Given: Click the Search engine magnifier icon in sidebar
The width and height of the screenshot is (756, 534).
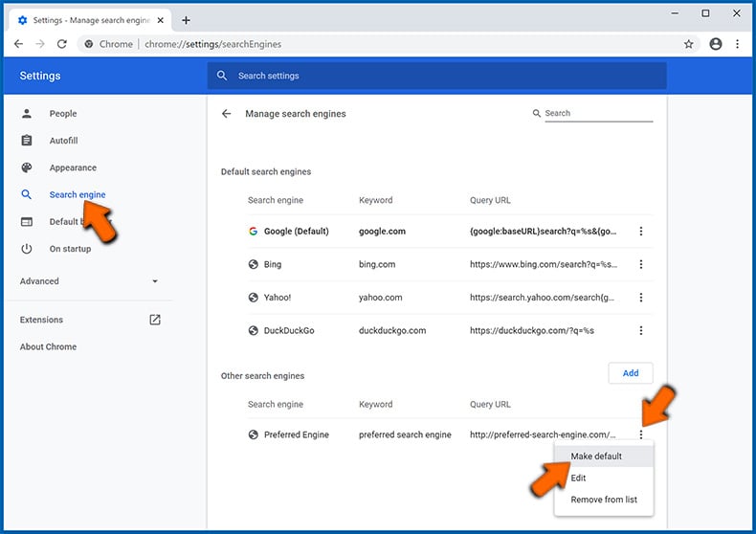Looking at the screenshot, I should [27, 194].
